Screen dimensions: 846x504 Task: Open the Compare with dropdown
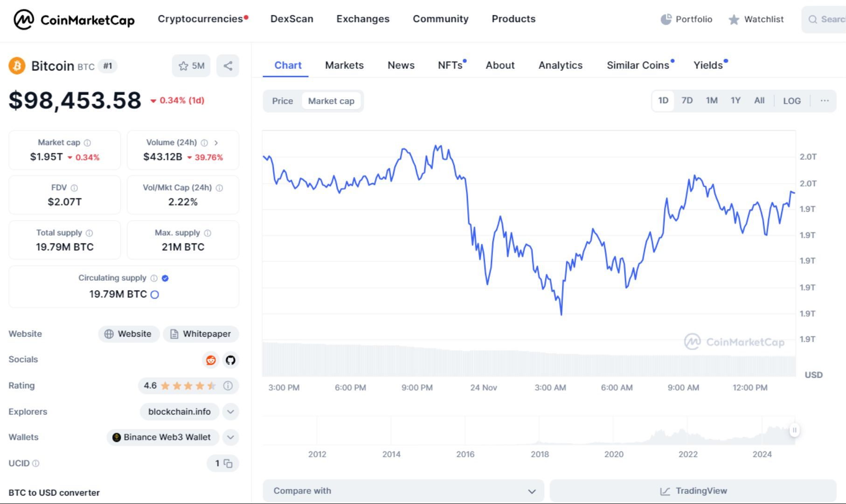tap(403, 490)
